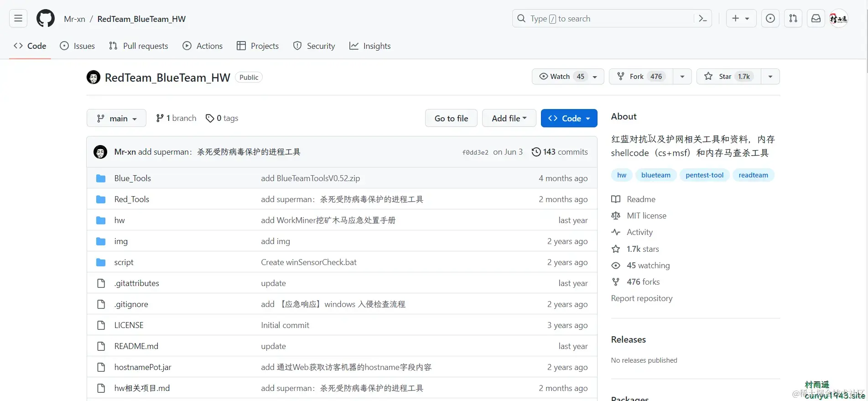Screen dimensions: 868x401
Task: Open the Projects tab
Action: [x=258, y=46]
